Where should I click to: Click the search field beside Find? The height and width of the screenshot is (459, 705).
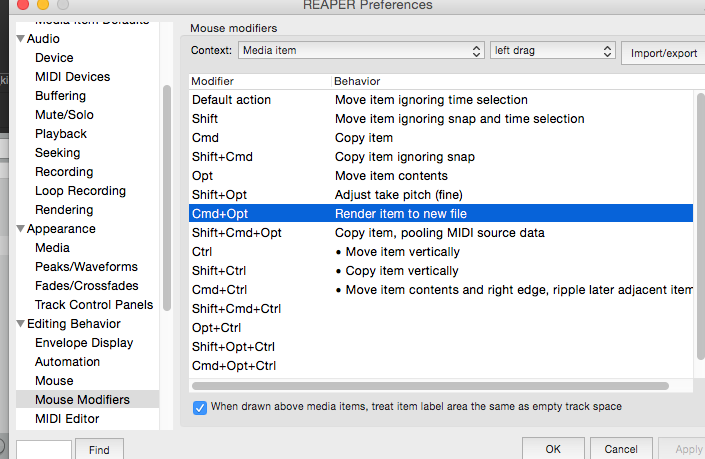[x=43, y=450]
